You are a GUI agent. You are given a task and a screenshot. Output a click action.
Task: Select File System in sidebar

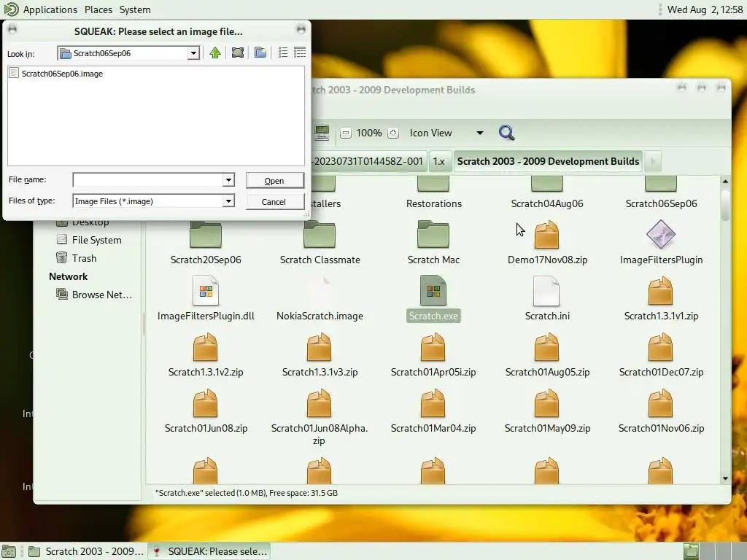[x=88, y=240]
